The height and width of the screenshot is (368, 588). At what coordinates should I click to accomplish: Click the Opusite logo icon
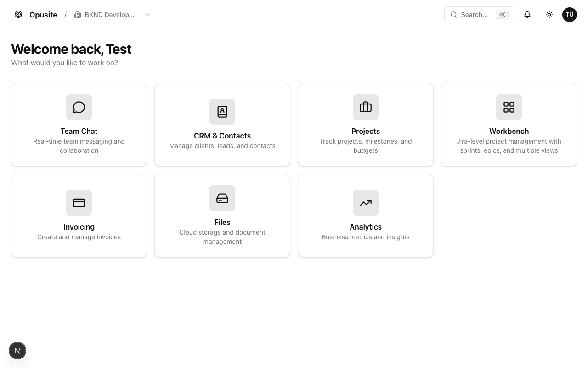coord(18,14)
